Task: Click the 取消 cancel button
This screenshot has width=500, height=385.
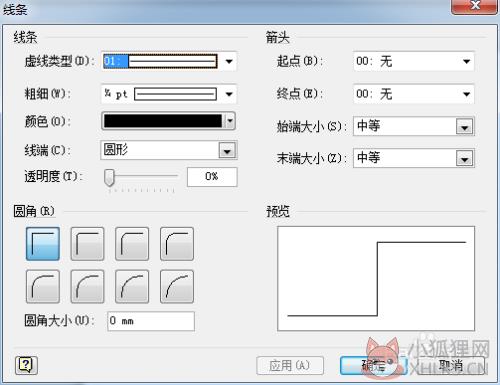Action: [x=451, y=365]
